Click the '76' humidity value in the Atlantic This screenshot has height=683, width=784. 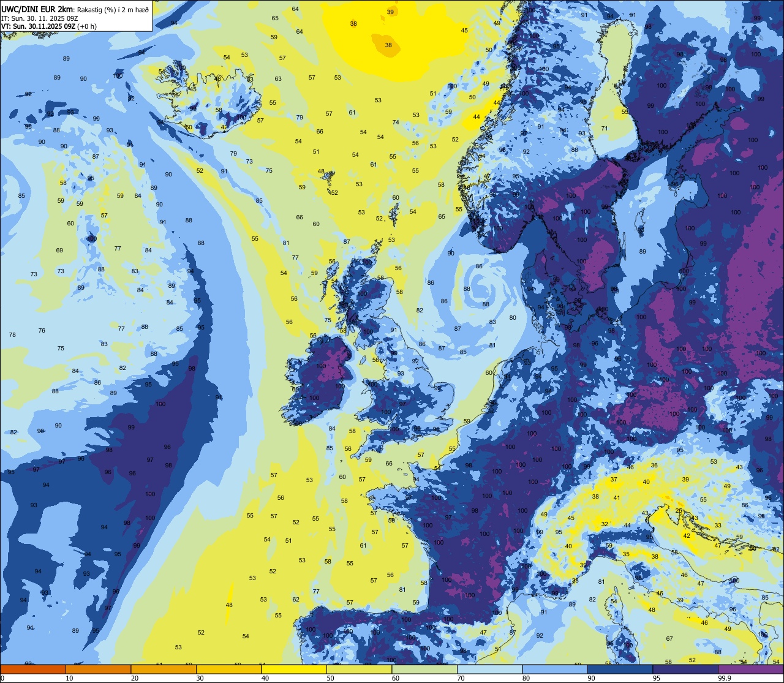click(x=42, y=330)
